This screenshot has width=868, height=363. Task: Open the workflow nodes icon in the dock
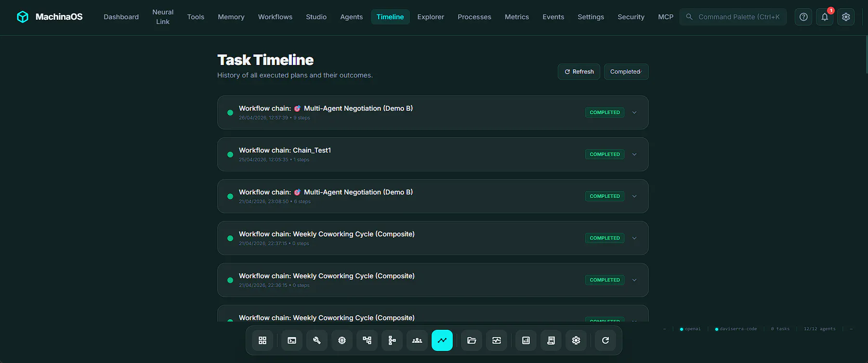367,340
